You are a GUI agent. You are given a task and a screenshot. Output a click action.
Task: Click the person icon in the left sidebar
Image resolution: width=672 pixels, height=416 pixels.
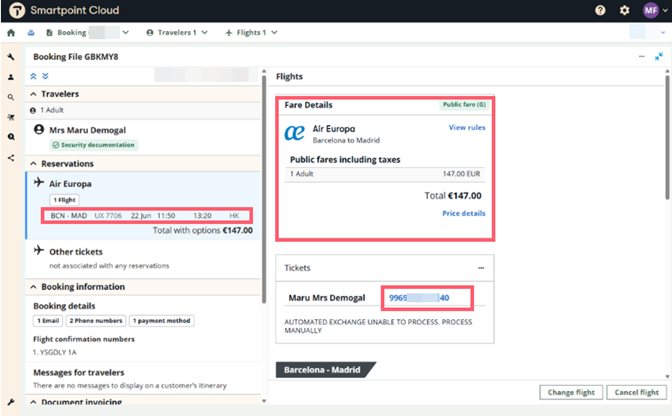tap(11, 77)
